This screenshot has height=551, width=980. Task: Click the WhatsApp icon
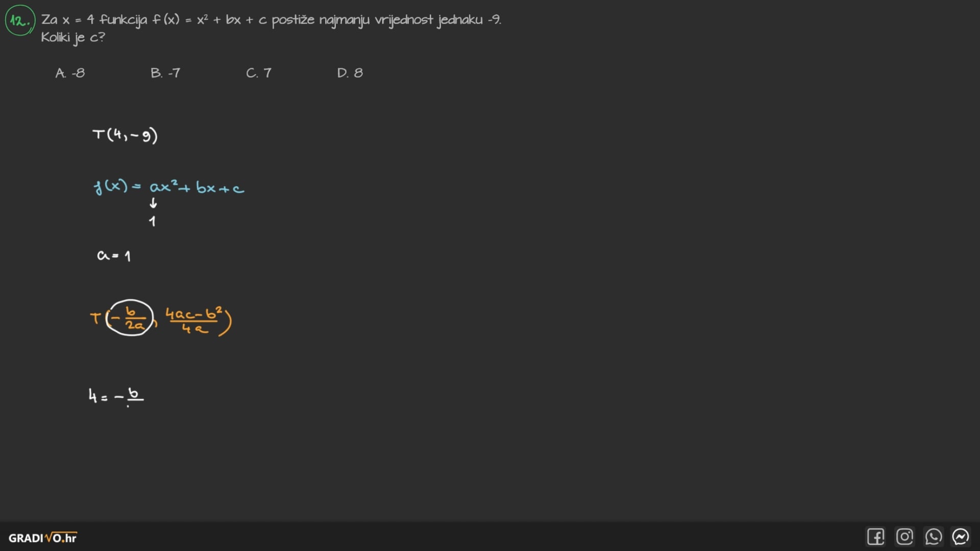coord(933,537)
